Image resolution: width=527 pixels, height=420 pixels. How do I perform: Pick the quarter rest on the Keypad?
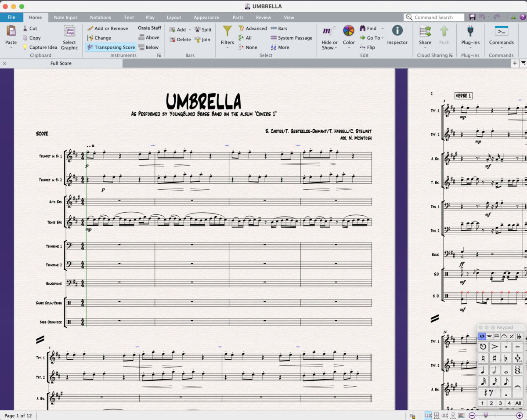[x=484, y=391]
